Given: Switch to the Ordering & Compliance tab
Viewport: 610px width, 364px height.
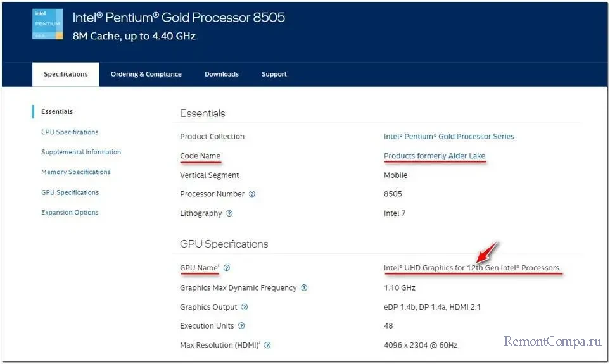Looking at the screenshot, I should pyautogui.click(x=146, y=74).
